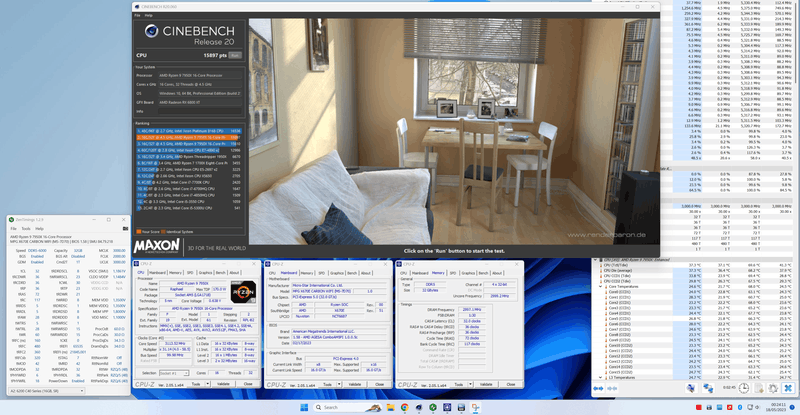
Task: Click HWiNFO reset clock icon
Action: click(744, 388)
